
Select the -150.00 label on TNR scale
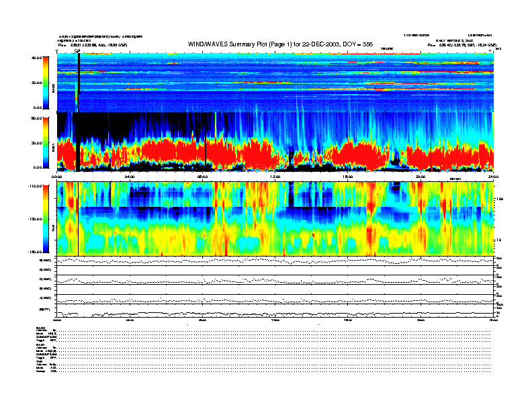tap(36, 252)
